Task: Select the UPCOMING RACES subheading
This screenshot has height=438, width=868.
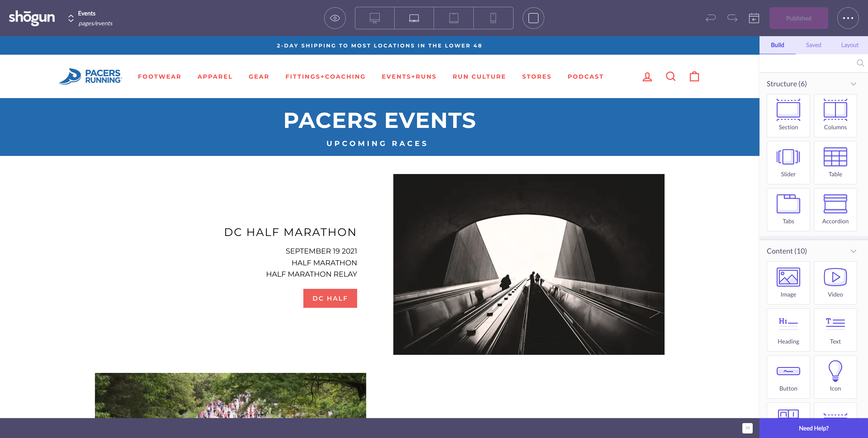Action: [x=377, y=144]
